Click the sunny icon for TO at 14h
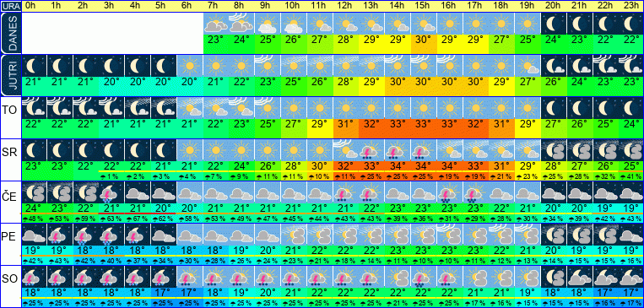The height and width of the screenshot is (308, 644). pos(398,108)
